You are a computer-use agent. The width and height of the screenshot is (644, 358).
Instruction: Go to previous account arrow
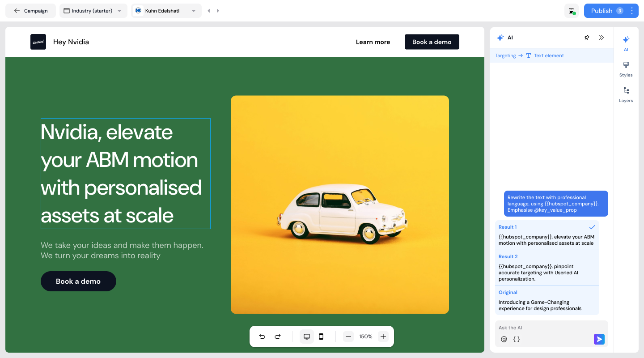[x=209, y=11]
